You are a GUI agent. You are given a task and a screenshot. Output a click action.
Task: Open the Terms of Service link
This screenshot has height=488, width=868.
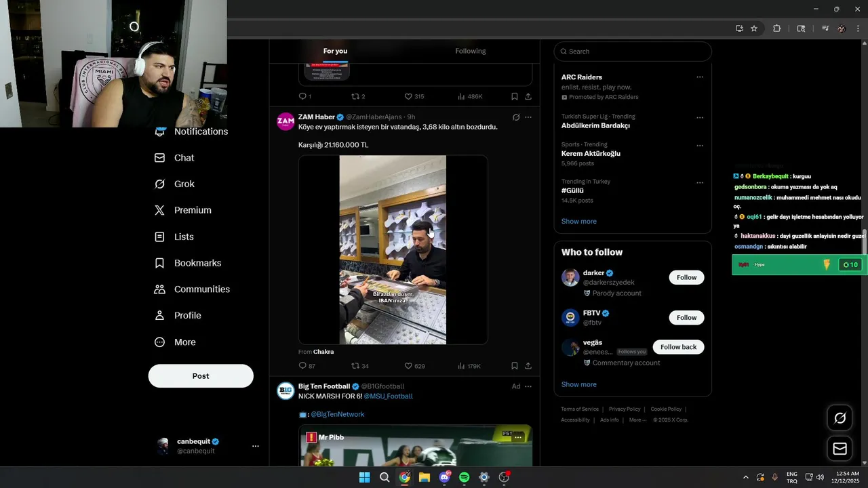tap(580, 409)
